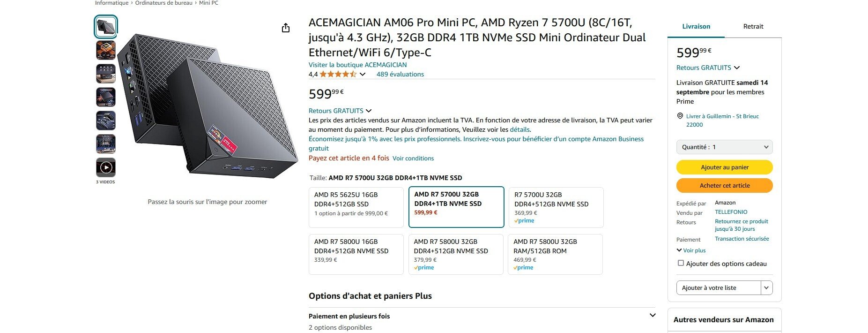Play the product videos thumbnail
868x333 pixels.
(106, 167)
